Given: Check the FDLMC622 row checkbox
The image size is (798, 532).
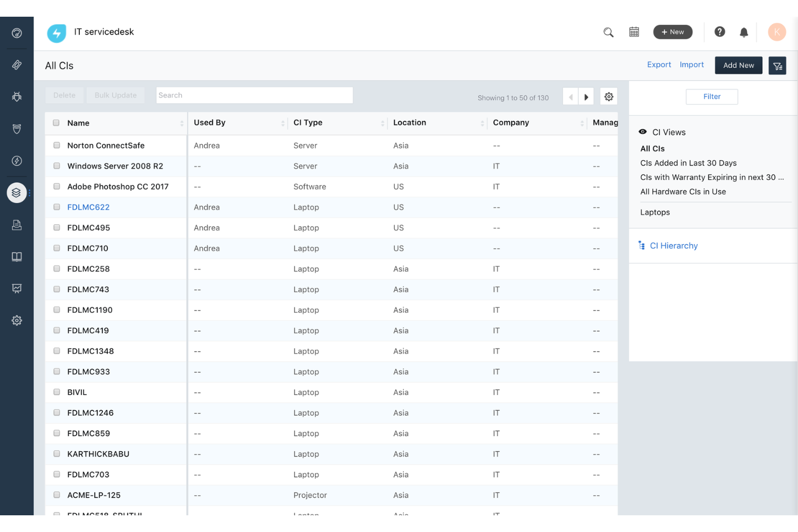Looking at the screenshot, I should coord(56,207).
